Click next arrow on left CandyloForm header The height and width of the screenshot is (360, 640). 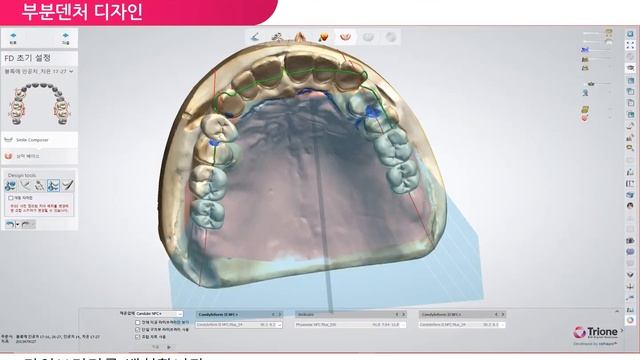[x=280, y=314]
